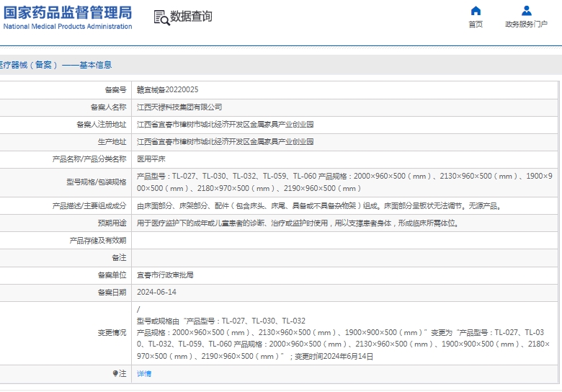Click the 生产地址 row label
Screen dimensions: 562x392
coord(112,141)
